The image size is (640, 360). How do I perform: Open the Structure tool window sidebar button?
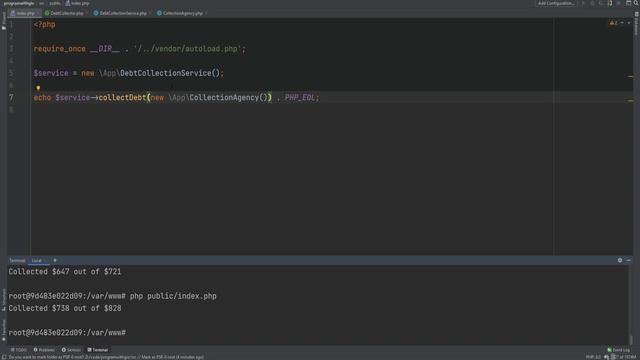[4, 299]
